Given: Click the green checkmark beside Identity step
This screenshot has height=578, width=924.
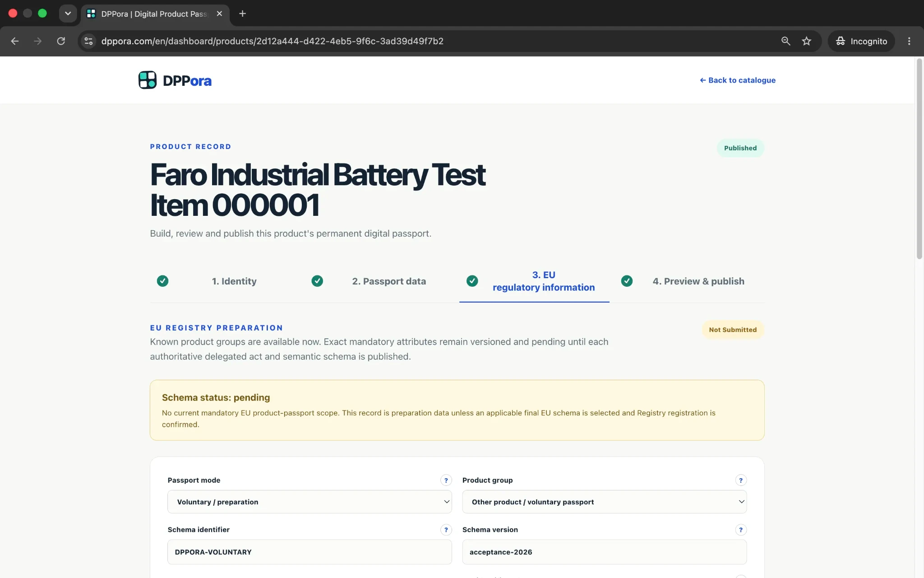Looking at the screenshot, I should click(162, 281).
